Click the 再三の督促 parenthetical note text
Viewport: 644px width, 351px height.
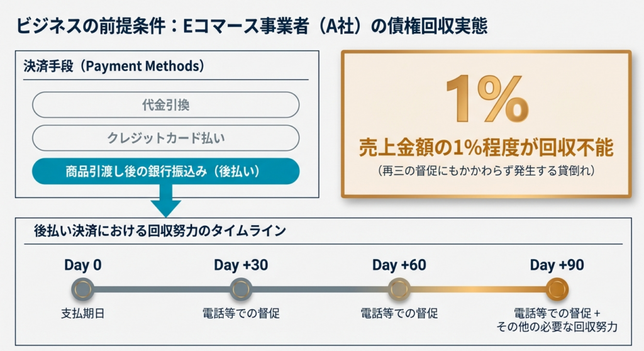(486, 170)
